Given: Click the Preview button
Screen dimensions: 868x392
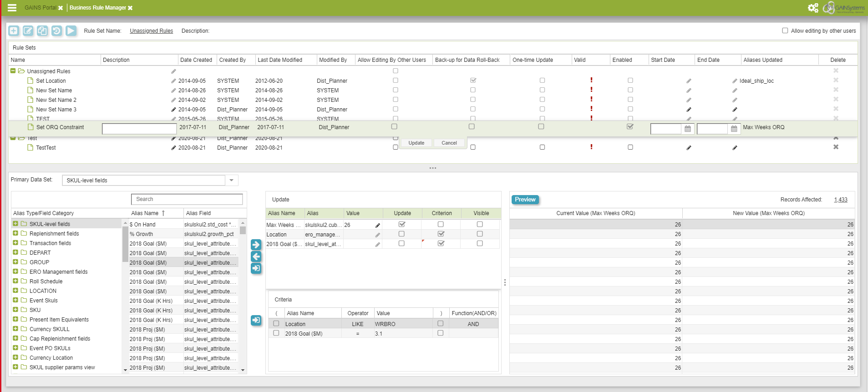Looking at the screenshot, I should (x=525, y=200).
